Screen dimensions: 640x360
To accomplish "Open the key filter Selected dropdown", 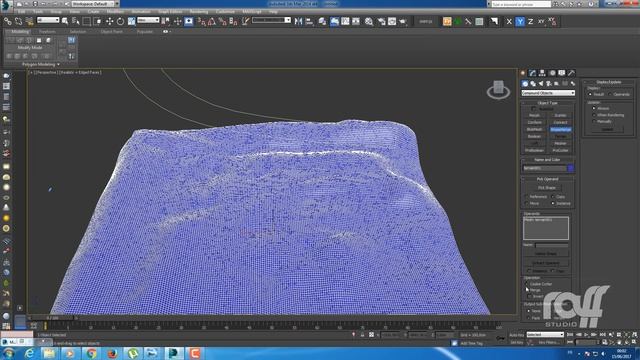I will [x=545, y=335].
